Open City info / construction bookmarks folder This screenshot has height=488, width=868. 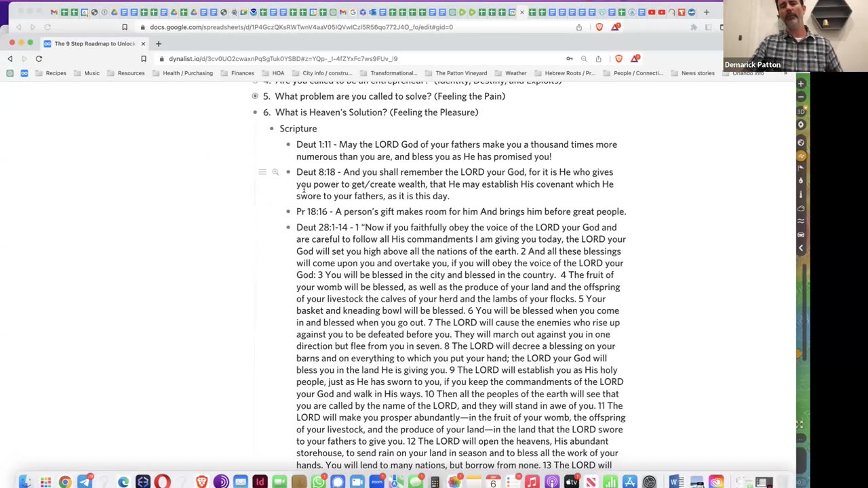pos(321,73)
